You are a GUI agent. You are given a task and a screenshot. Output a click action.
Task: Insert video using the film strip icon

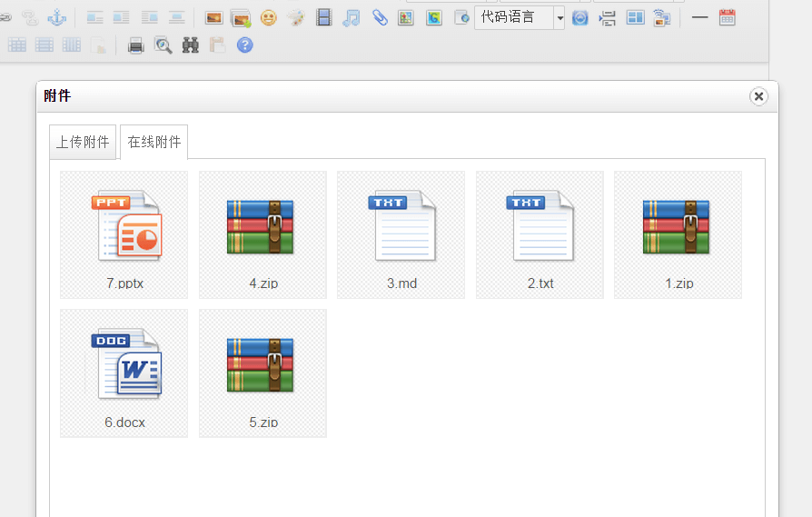324,18
